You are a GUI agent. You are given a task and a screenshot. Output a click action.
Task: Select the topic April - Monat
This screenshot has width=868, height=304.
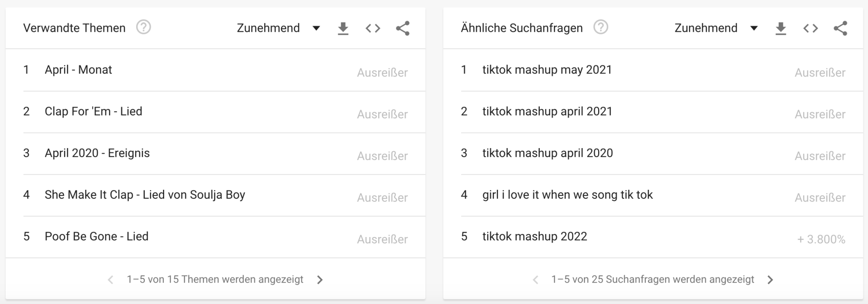[x=78, y=70]
